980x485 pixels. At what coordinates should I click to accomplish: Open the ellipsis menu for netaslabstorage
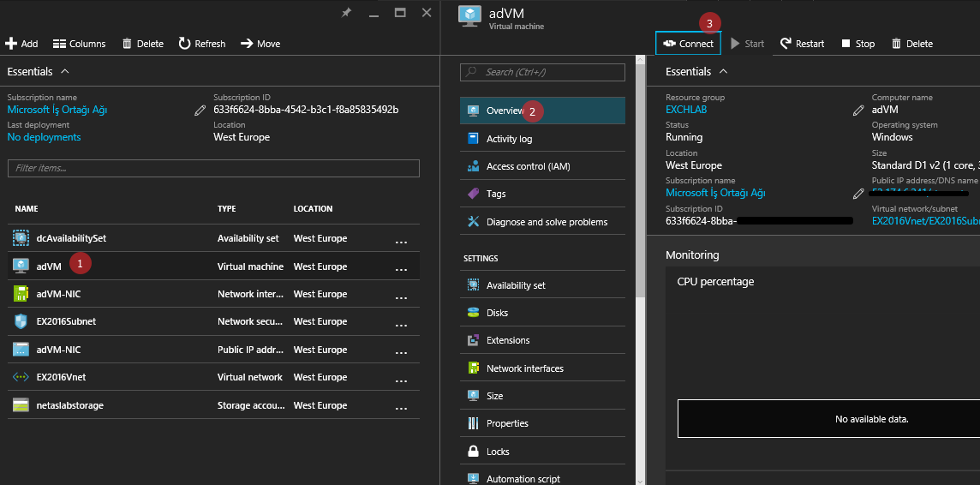click(401, 407)
